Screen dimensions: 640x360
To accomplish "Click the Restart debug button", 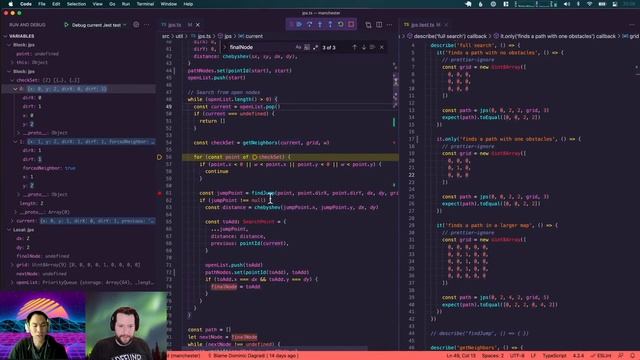I will coord(340,24).
